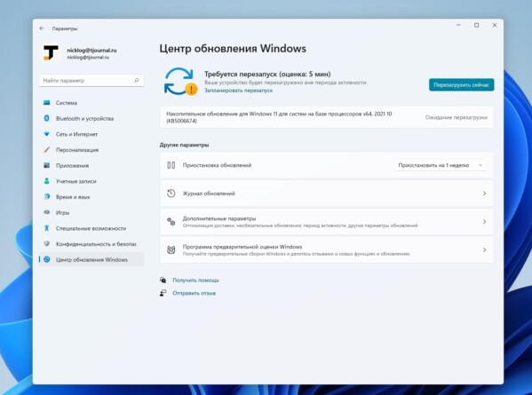Go to Игры section
Screen dimensions: 532x395
(91, 212)
